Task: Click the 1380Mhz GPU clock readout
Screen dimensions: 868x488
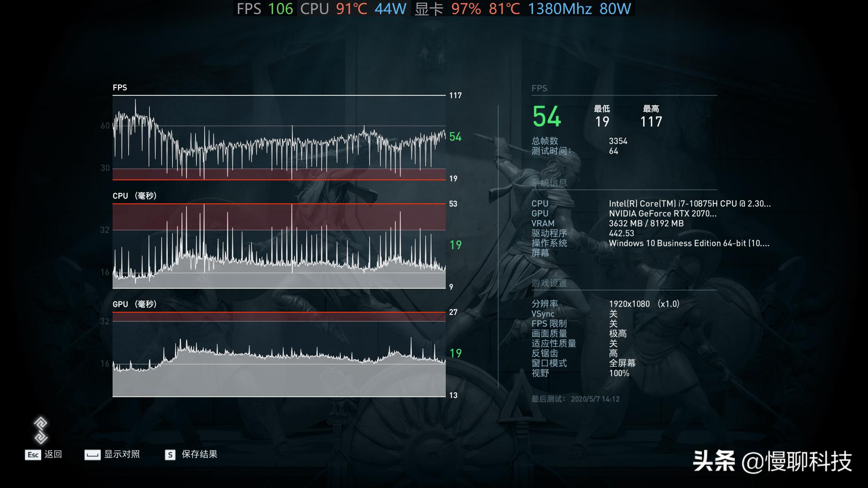Action: tap(560, 9)
